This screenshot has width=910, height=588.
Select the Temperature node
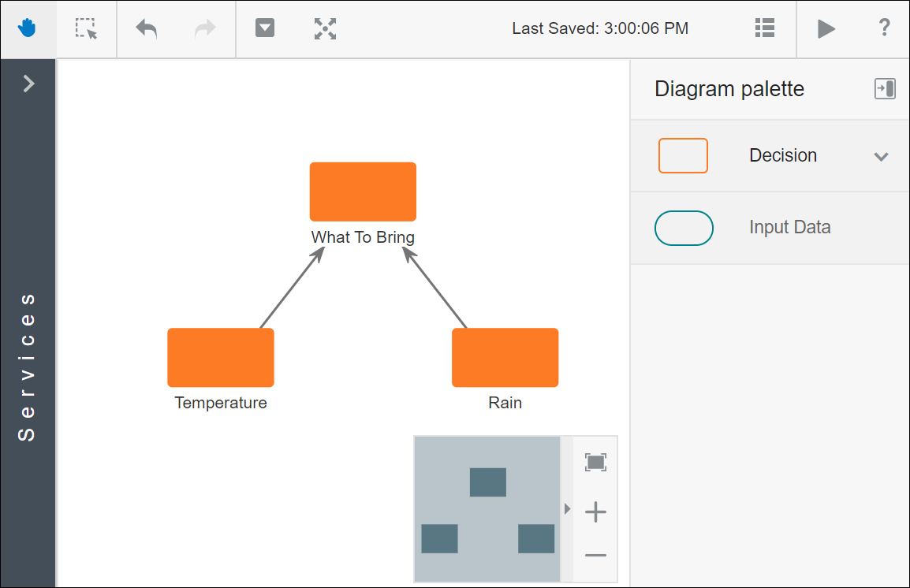click(x=221, y=357)
